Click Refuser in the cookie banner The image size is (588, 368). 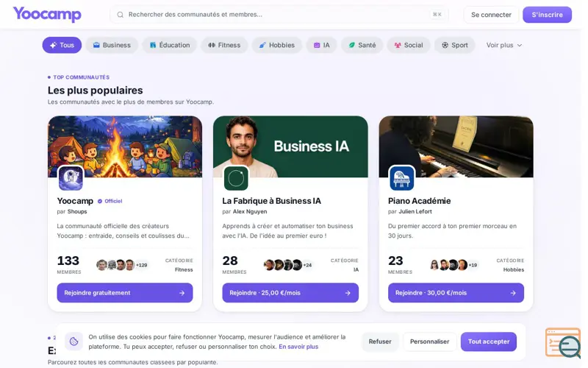[x=380, y=342]
